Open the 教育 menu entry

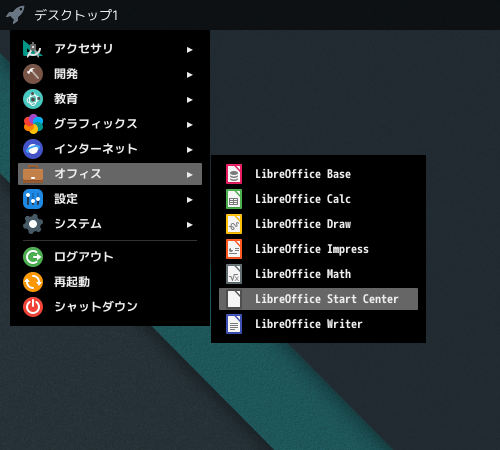click(x=110, y=99)
